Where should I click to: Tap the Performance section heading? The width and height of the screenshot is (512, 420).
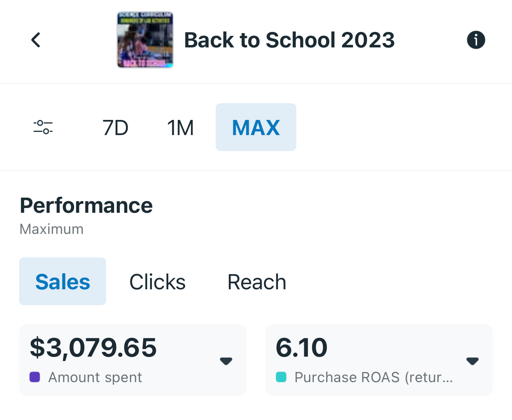(x=86, y=206)
